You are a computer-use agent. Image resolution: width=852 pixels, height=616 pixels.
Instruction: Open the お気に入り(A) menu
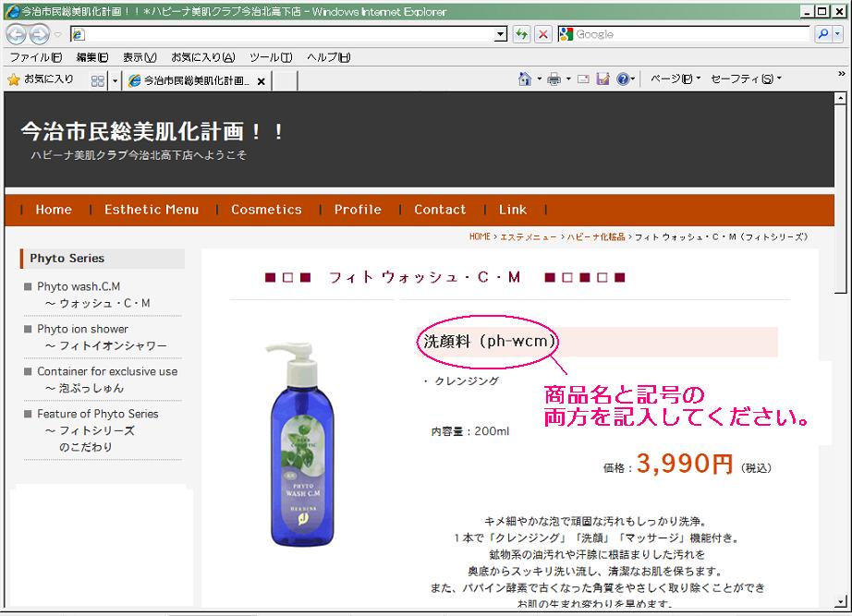click(203, 57)
